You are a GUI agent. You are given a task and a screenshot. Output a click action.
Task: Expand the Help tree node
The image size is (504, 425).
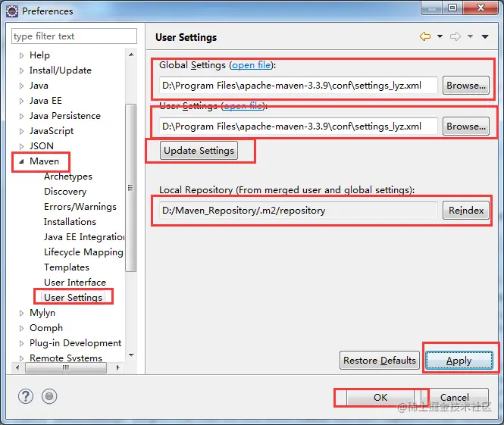(x=21, y=55)
